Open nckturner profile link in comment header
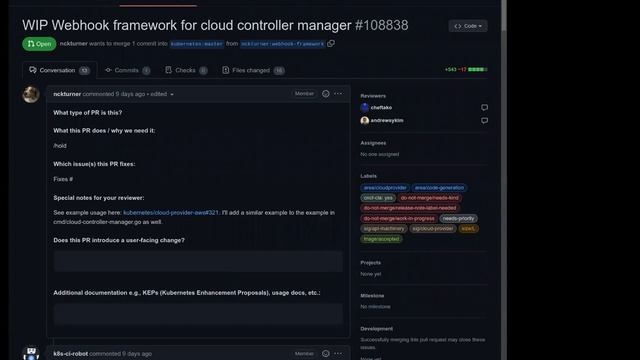640x360 pixels. pos(67,94)
